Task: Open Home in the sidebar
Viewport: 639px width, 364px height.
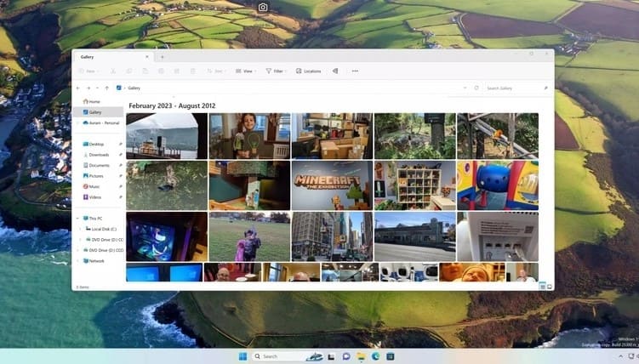Action: (x=91, y=101)
